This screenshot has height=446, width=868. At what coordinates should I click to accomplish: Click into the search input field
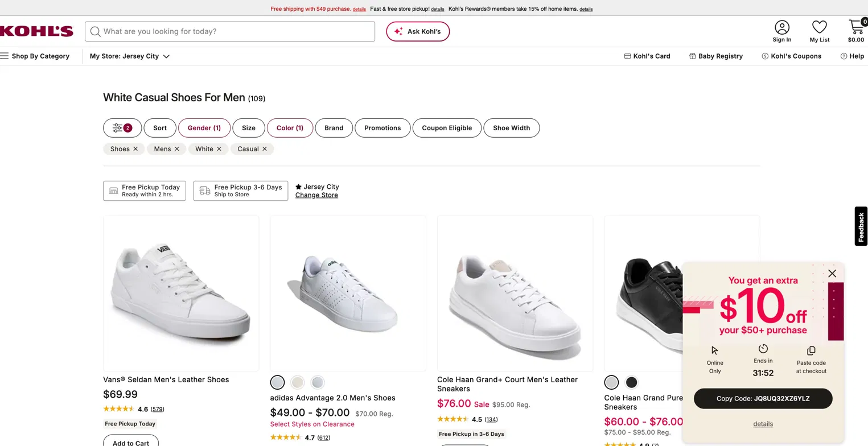[230, 31]
